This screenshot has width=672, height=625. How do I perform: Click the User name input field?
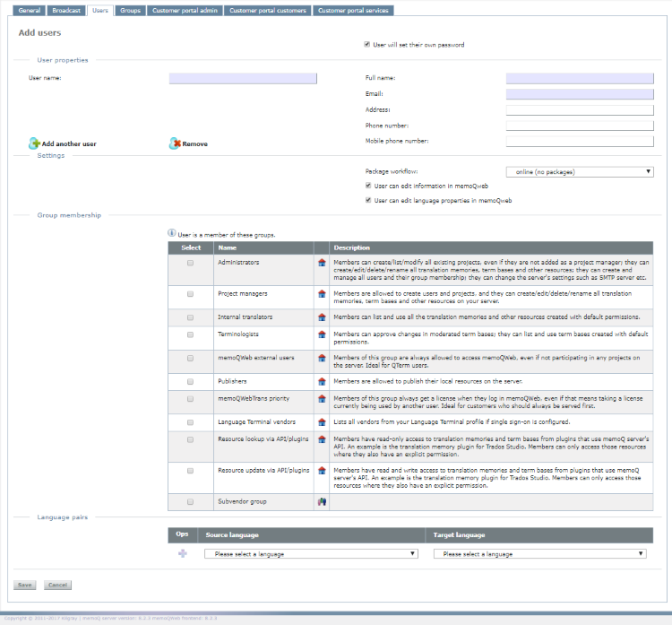243,78
